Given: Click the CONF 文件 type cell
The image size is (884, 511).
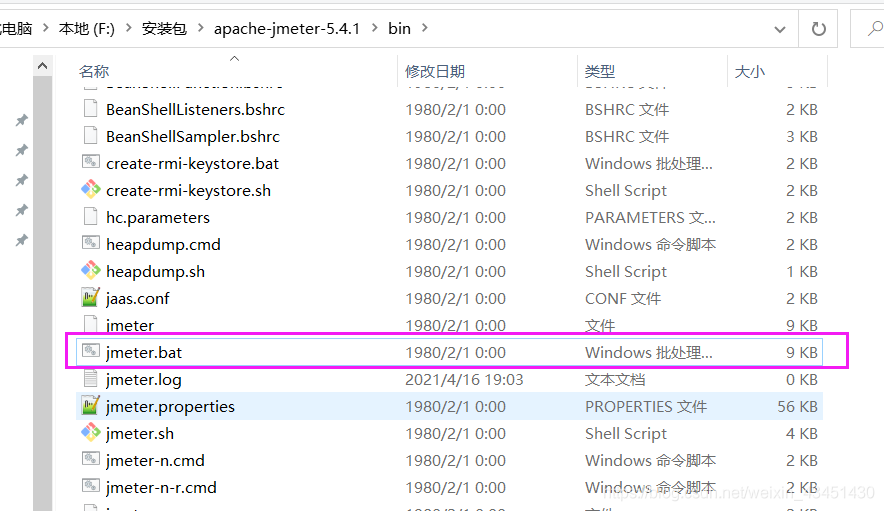Looking at the screenshot, I should (x=623, y=298).
